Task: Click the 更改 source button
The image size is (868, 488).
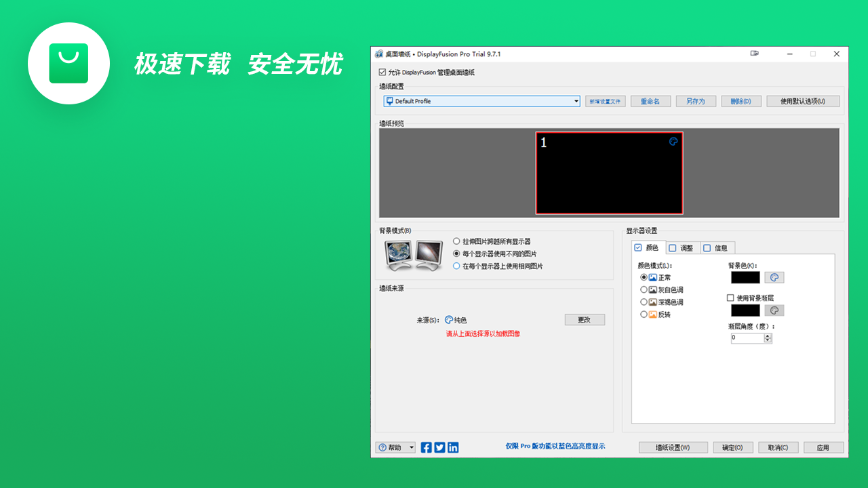Action: [585, 320]
